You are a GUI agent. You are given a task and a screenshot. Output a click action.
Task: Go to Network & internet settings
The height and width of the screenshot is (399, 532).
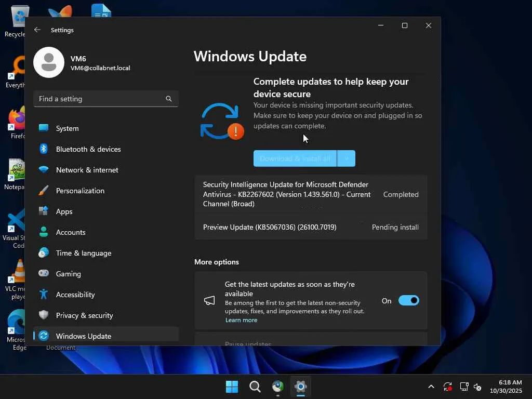(106, 170)
